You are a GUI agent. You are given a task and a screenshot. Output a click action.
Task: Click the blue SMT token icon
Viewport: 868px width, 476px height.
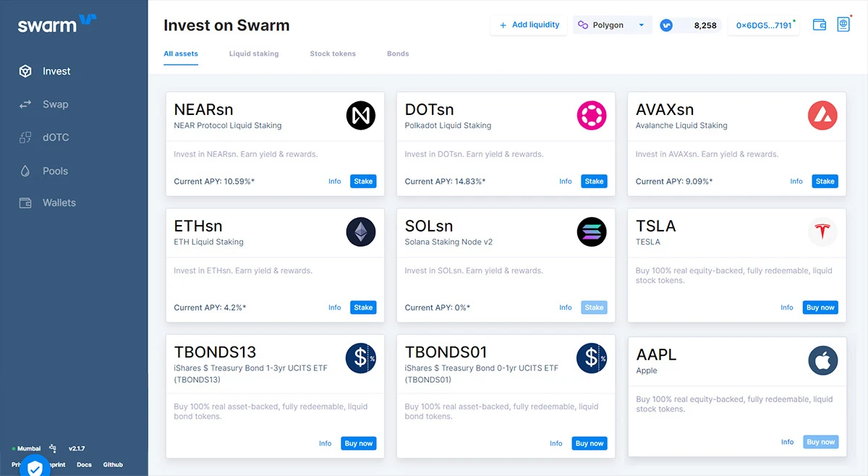pyautogui.click(x=666, y=25)
